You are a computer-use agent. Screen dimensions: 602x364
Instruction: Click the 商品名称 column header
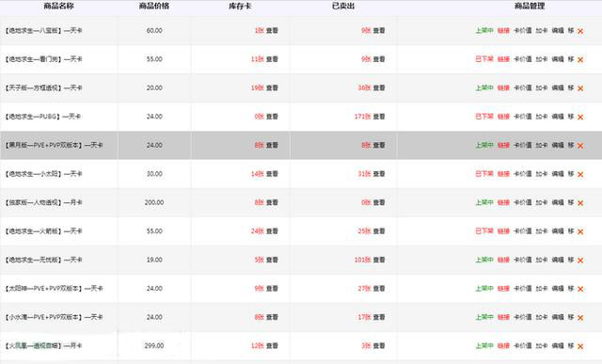pos(58,6)
